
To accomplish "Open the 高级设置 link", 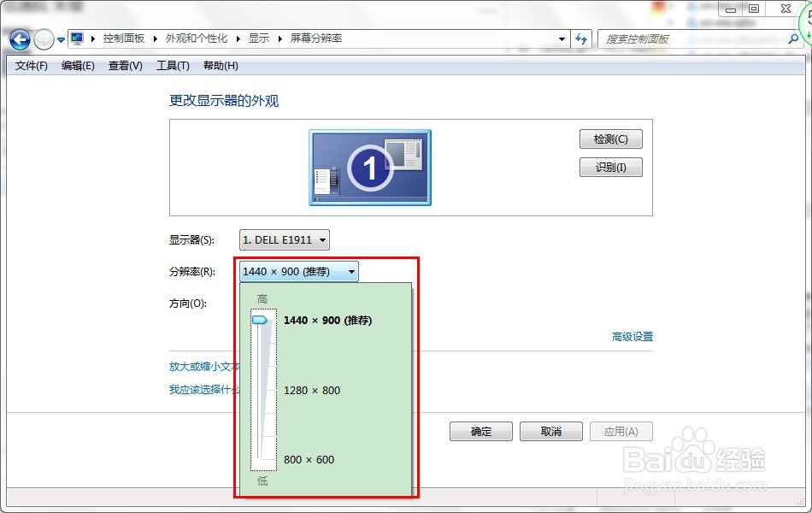I will click(633, 336).
